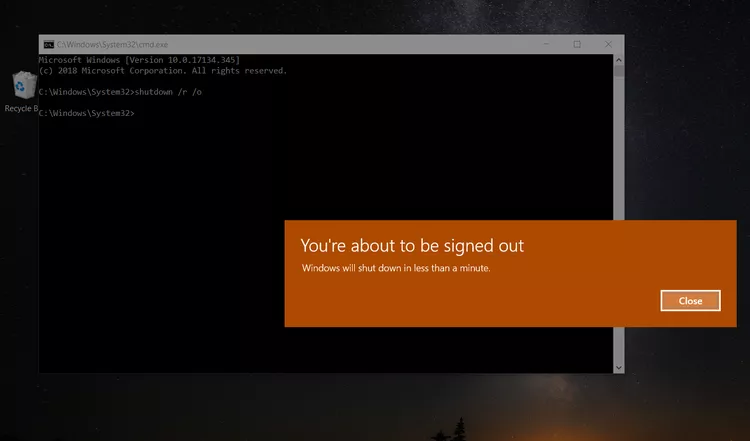Screen dimensions: 750x441
Task: Click the scrollbar thumb in cmd window
Action: (618, 71)
